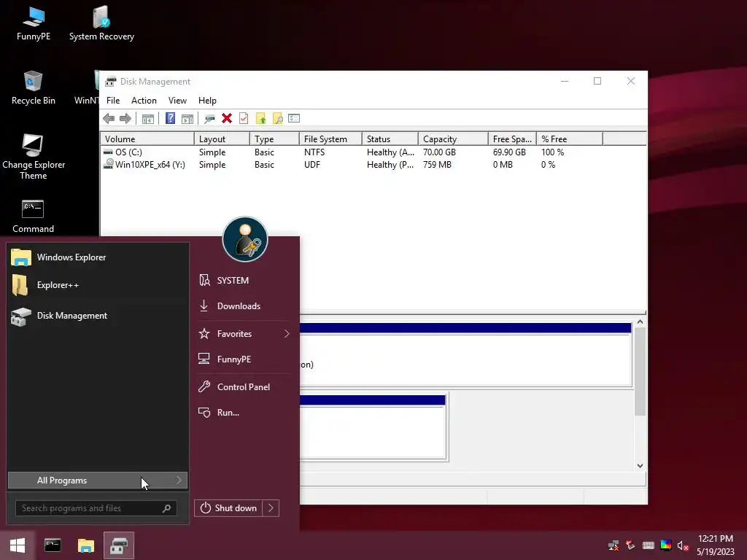This screenshot has height=560, width=747.
Task: Click the checkmark properties toolbar icon
Action: tap(244, 118)
